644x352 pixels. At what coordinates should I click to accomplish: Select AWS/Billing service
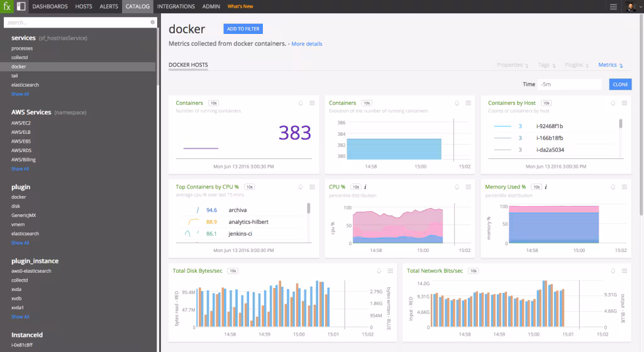(x=23, y=160)
